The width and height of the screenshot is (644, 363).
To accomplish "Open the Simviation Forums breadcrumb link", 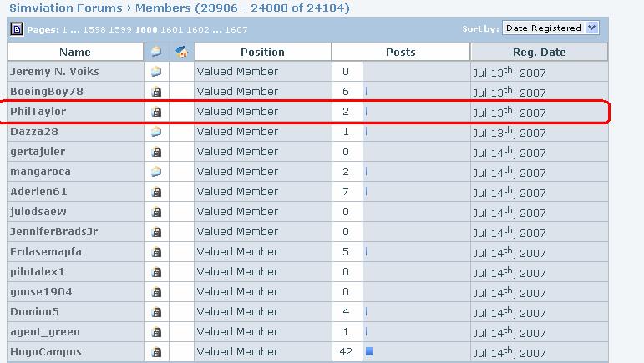I will point(60,8).
